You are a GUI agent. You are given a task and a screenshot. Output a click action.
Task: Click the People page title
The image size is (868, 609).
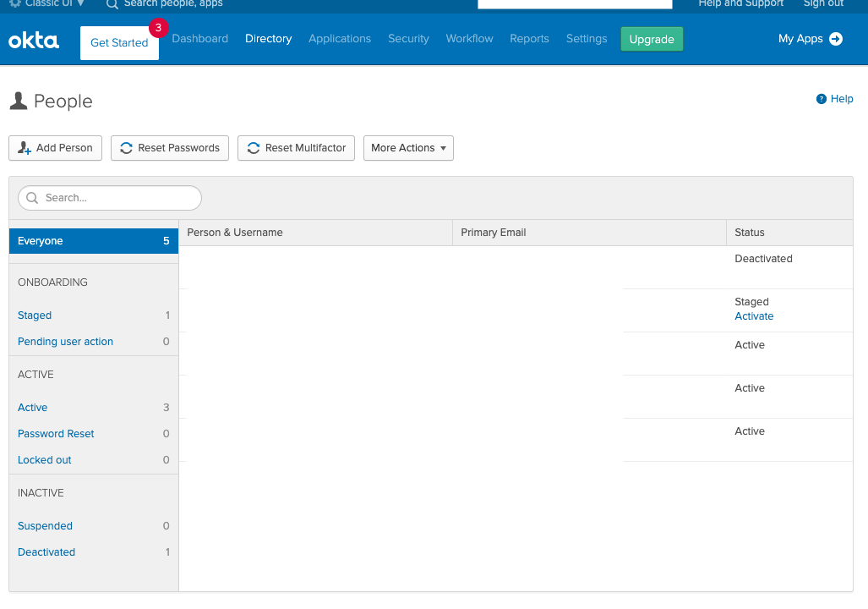pyautogui.click(x=63, y=101)
